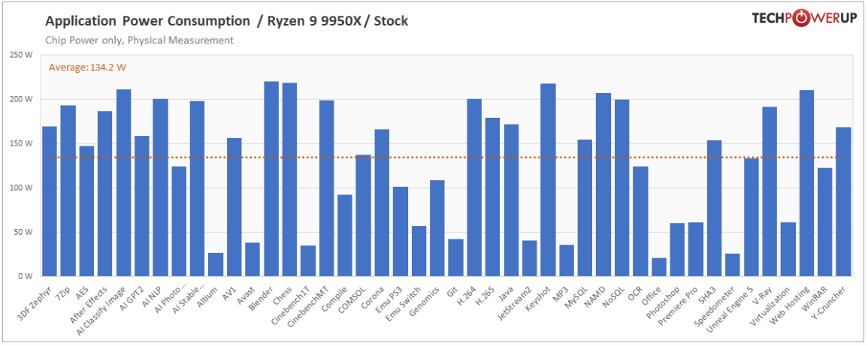The image size is (868, 346).
Task: Click the short bar for JetStream2
Action: tap(530, 258)
